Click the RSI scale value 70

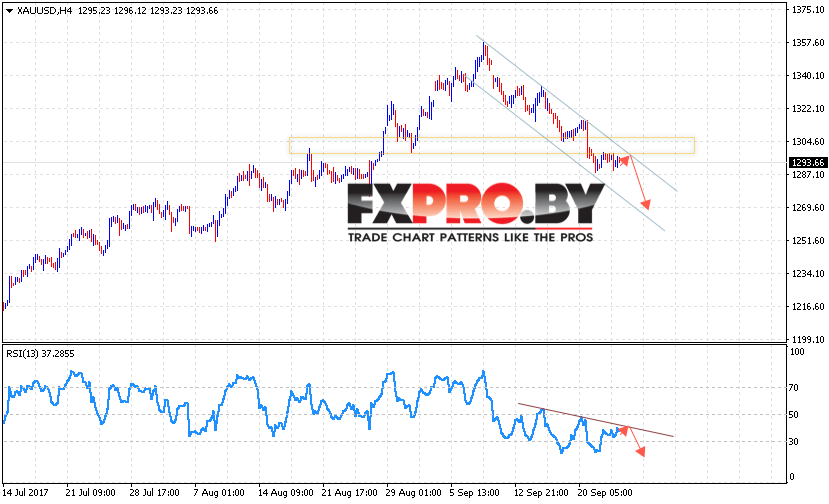[x=794, y=388]
